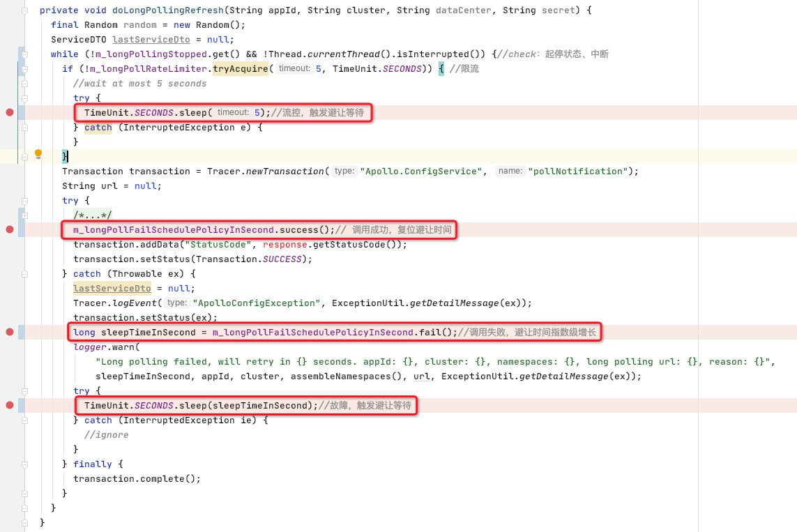The height and width of the screenshot is (532, 797).
Task: Click the underlined url argument in logger.warn
Action: [x=421, y=376]
